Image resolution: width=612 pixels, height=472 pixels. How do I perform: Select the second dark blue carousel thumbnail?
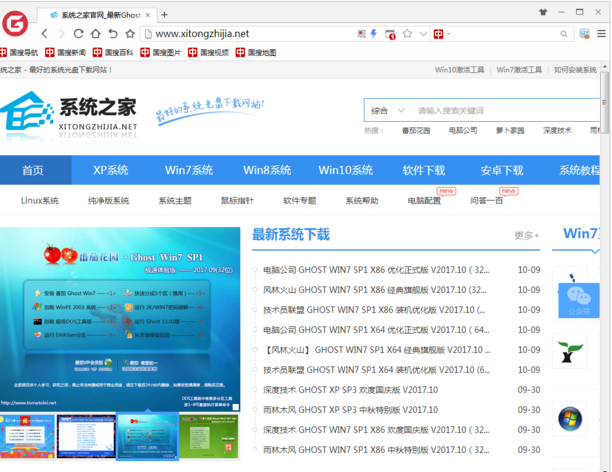click(86, 436)
